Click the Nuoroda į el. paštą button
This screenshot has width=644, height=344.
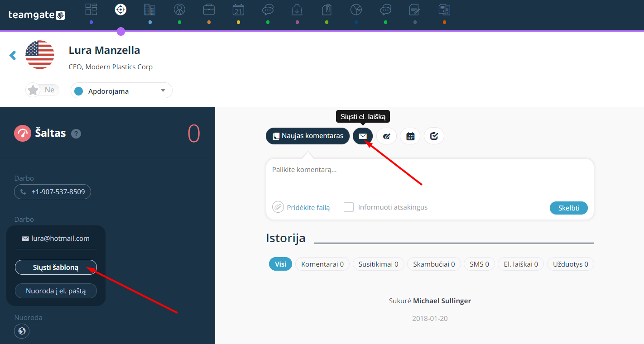pos(56,291)
